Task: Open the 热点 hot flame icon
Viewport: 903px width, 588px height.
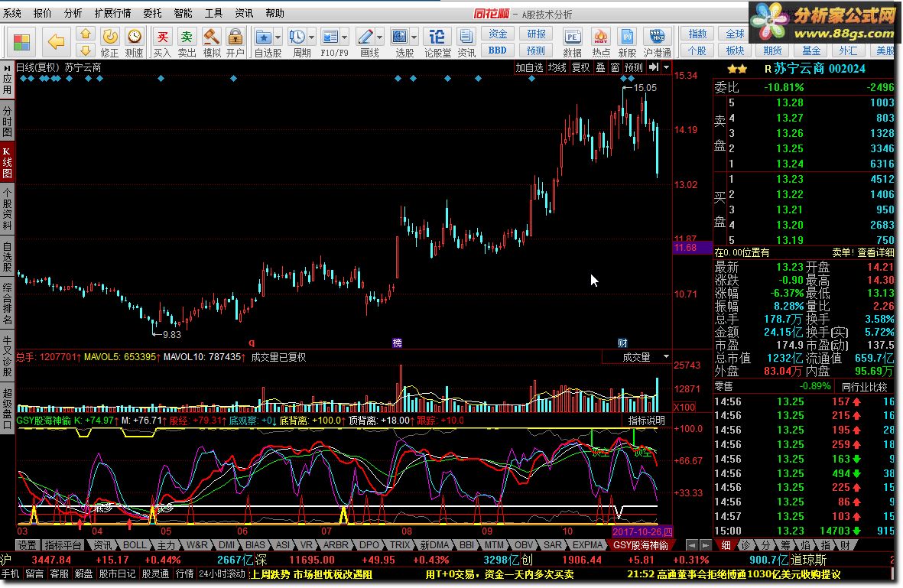Action: (x=601, y=37)
